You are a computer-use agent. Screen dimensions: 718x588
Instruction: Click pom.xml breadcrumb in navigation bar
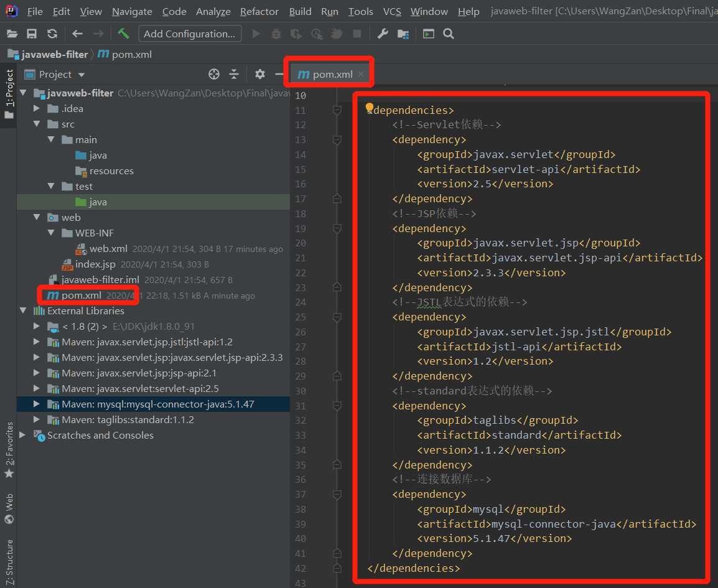click(124, 55)
